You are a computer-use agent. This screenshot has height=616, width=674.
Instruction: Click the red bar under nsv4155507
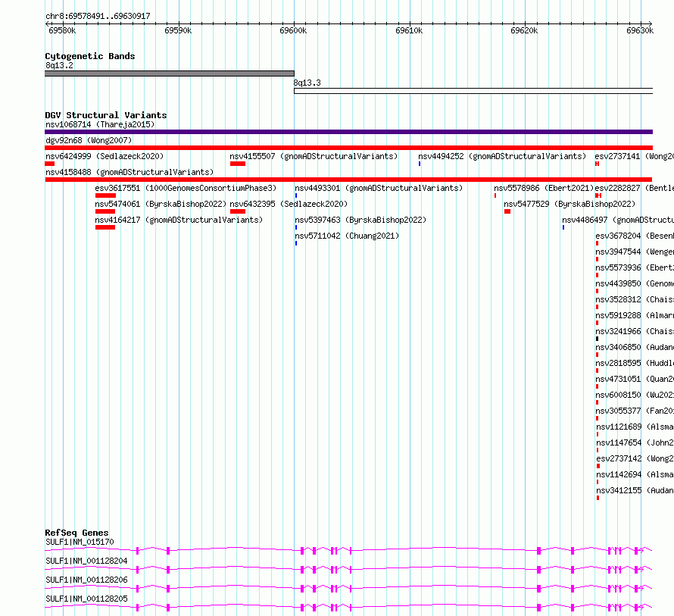coord(238,164)
